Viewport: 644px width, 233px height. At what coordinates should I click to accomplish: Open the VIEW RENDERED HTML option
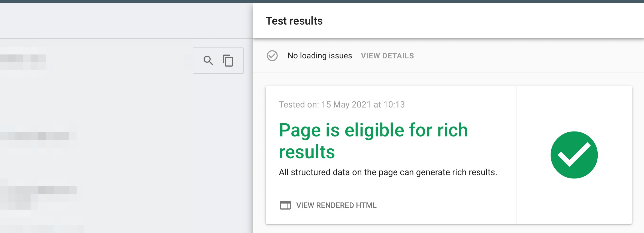336,205
